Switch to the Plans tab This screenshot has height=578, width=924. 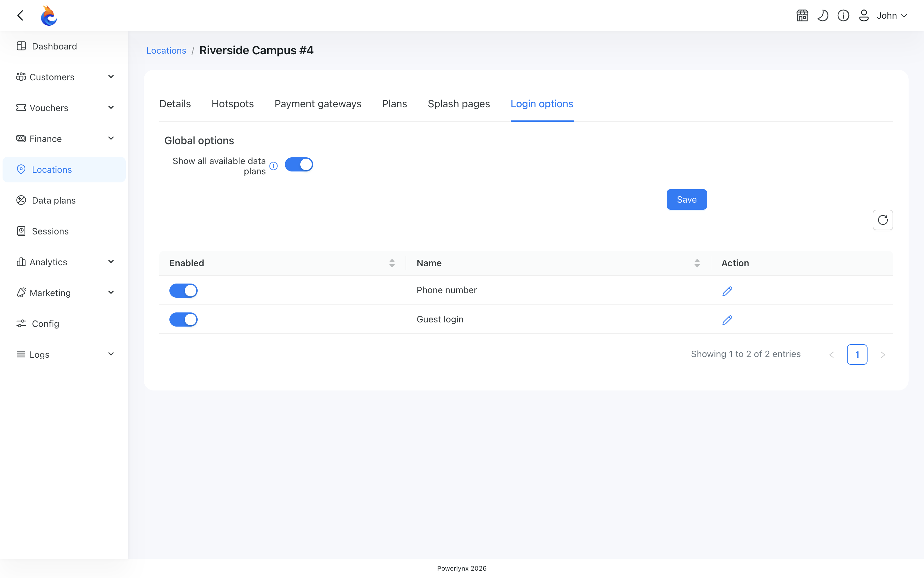[394, 104]
